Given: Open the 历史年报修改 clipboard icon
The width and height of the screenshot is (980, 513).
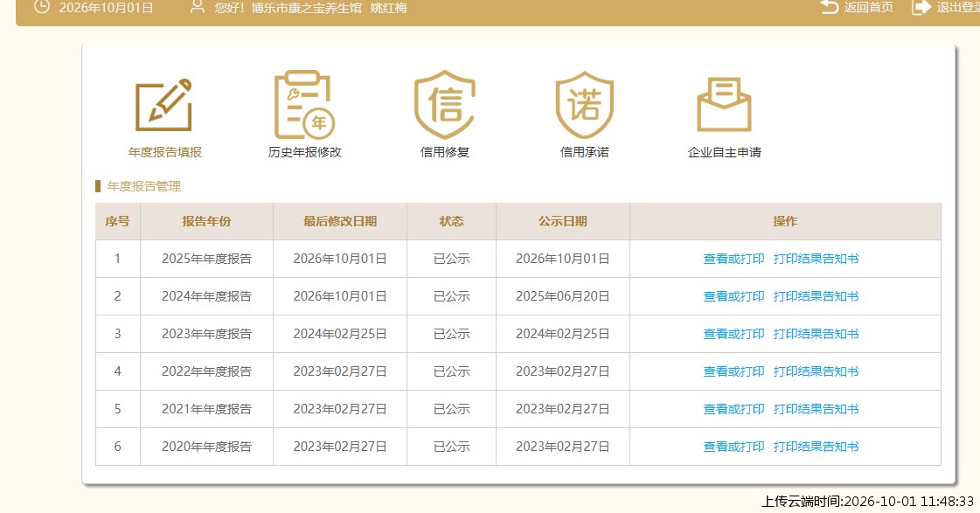Looking at the screenshot, I should [x=304, y=105].
